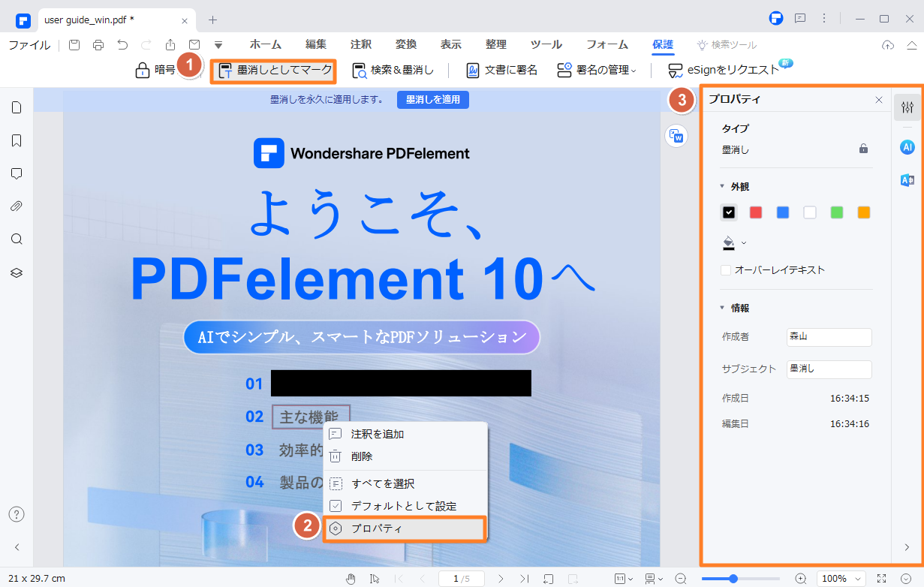
Task: Click the help question mark icon
Action: [x=17, y=514]
